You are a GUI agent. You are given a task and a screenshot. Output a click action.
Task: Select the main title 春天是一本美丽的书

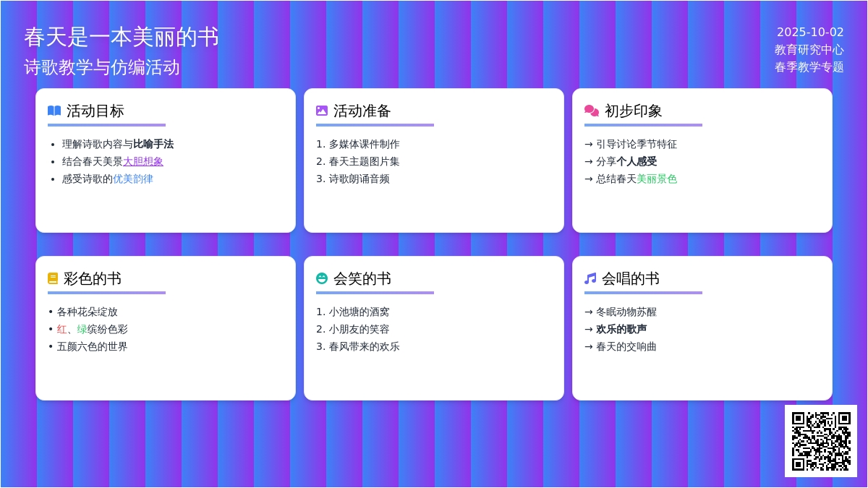(x=122, y=37)
